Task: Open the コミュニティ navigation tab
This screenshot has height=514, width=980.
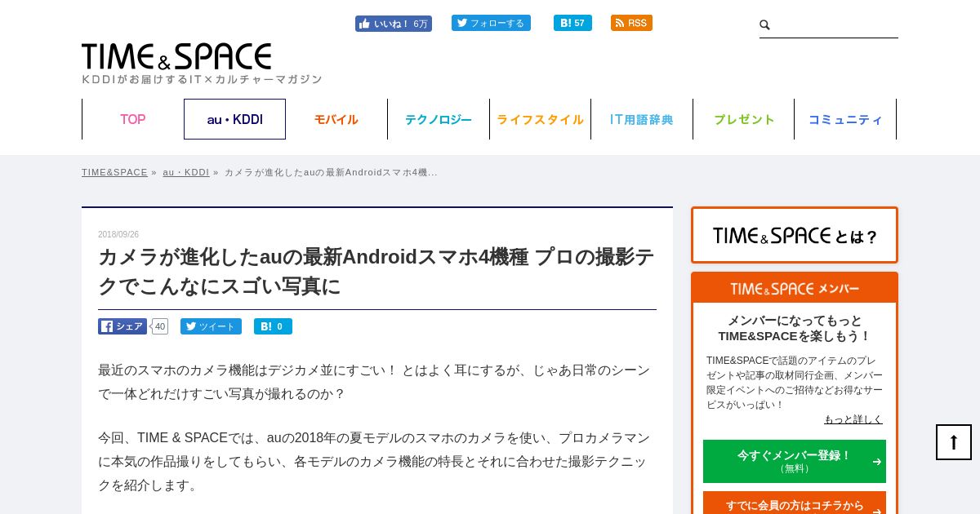Action: click(845, 119)
